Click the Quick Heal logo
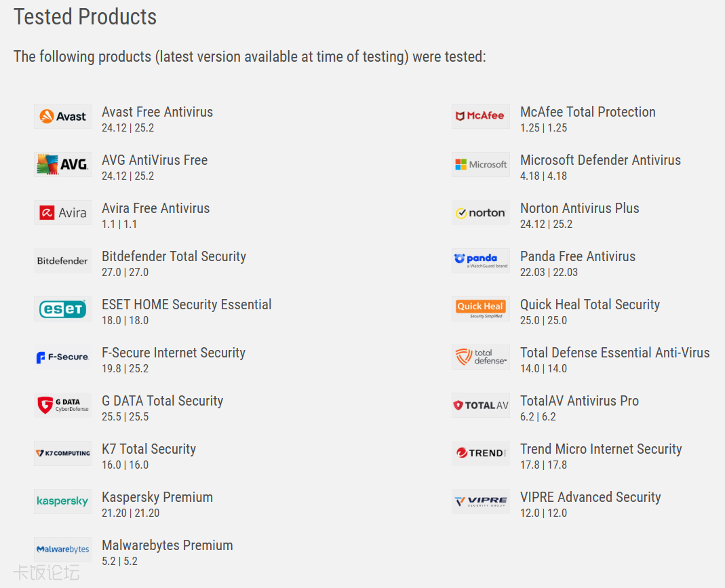725x588 pixels. coord(480,309)
